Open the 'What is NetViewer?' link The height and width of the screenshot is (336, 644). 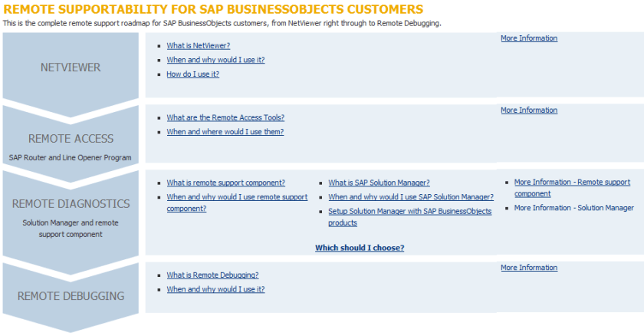pyautogui.click(x=198, y=45)
